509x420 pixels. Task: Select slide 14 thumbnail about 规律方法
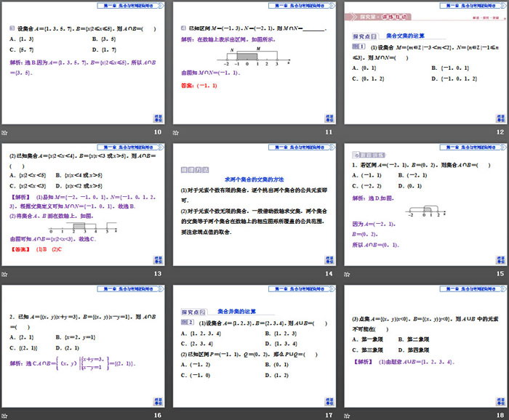pyautogui.click(x=254, y=205)
